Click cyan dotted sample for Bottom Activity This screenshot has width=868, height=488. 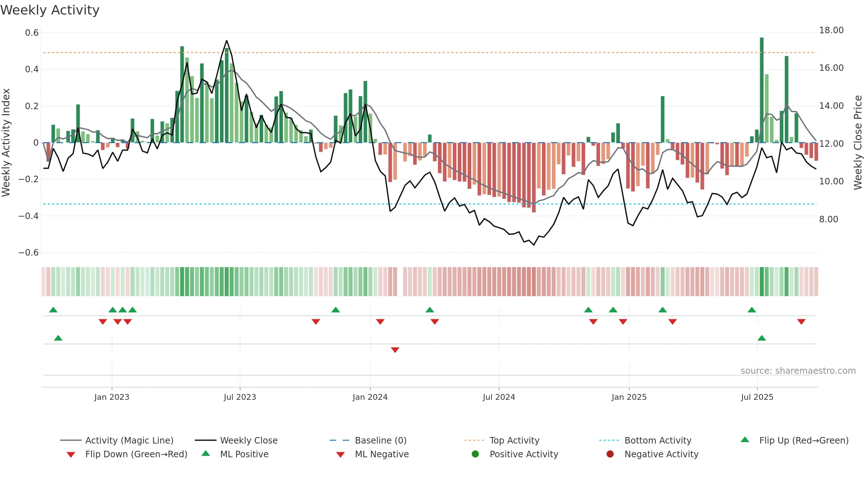tap(609, 440)
